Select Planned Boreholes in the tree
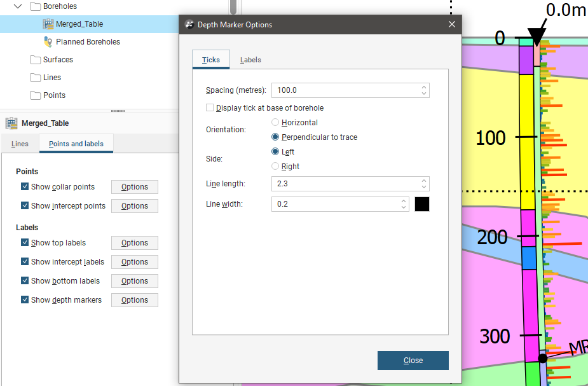This screenshot has width=588, height=386. tap(88, 41)
